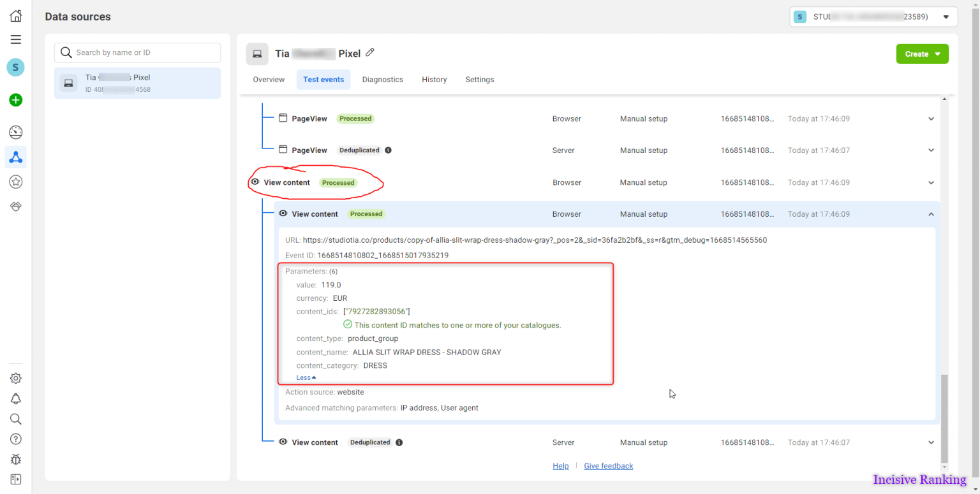
Task: Open the business account dropdown at top right
Action: coord(873,17)
